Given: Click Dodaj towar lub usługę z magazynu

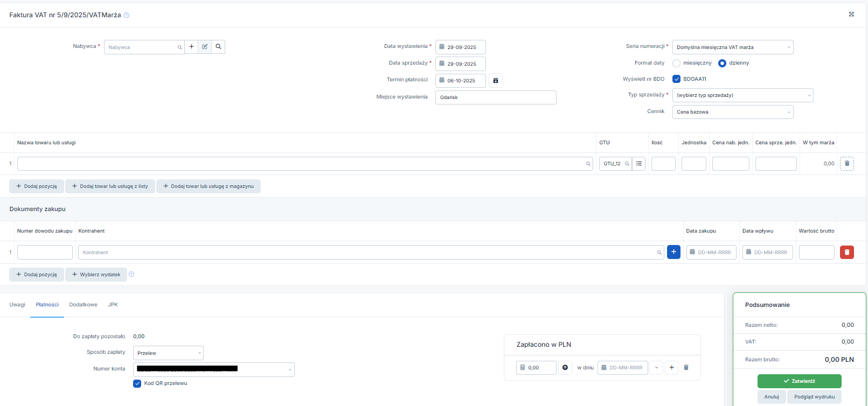Looking at the screenshot, I should coord(209,186).
